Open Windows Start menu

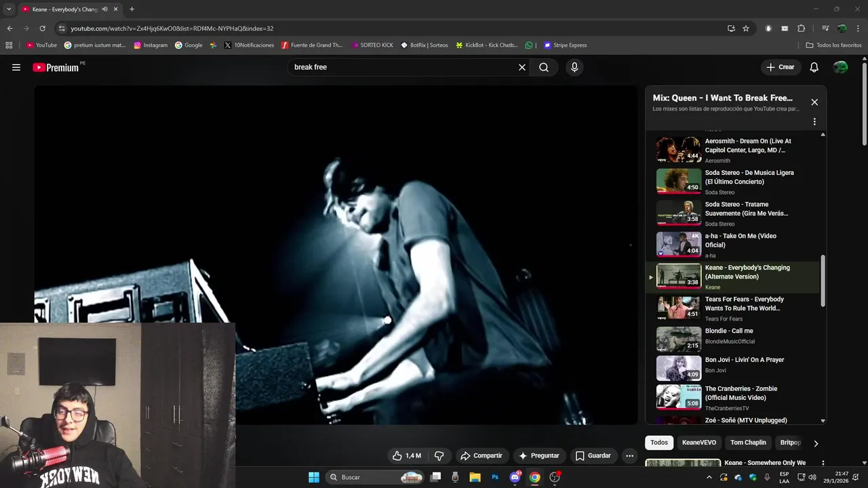[314, 477]
